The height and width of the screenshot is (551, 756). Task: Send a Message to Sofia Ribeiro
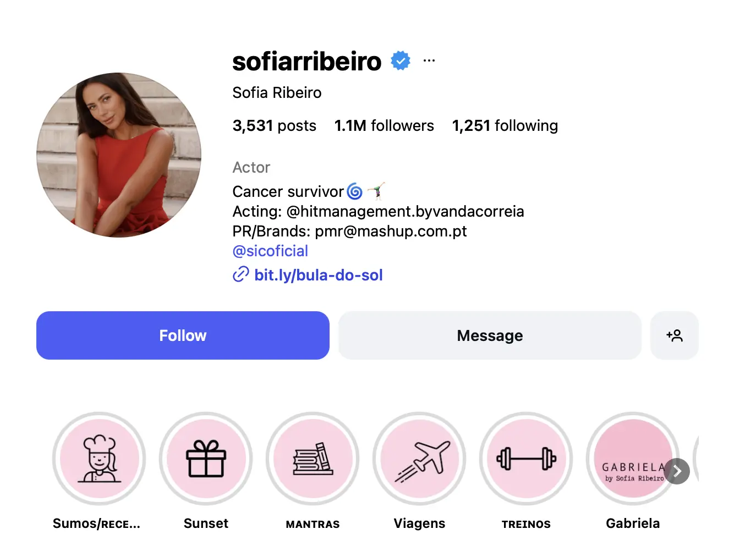tap(489, 335)
